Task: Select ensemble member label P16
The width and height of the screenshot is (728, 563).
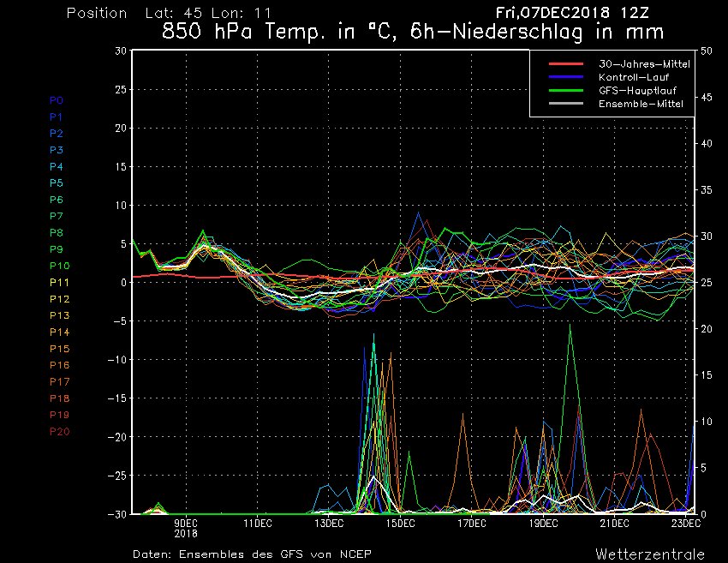Action: [59, 365]
